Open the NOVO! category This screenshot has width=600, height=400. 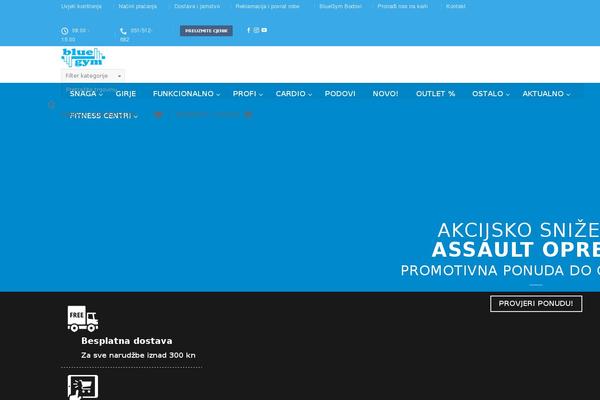385,94
